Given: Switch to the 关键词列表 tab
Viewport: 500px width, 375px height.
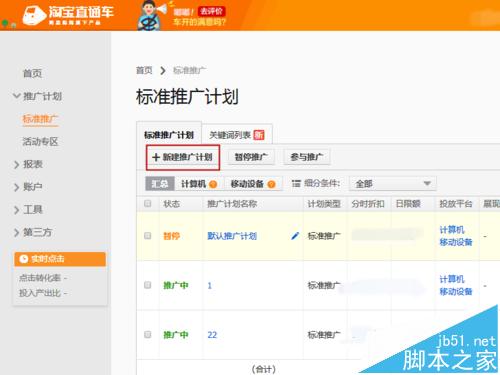Looking at the screenshot, I should 237,135.
